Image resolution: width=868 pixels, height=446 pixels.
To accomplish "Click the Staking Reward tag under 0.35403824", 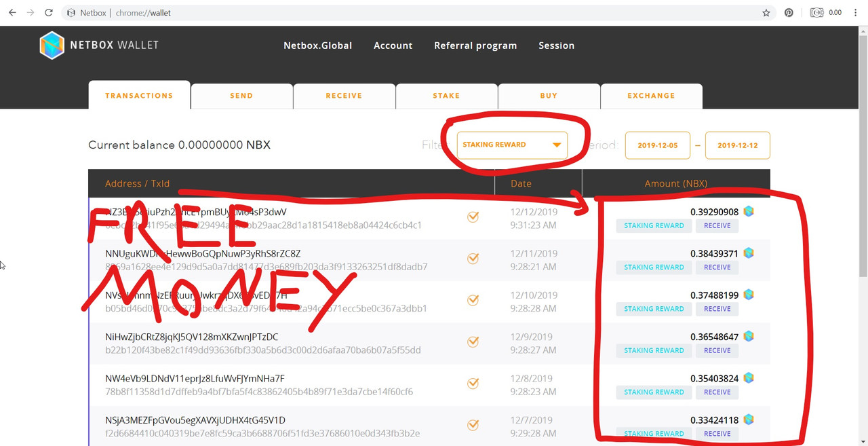I will coord(654,392).
